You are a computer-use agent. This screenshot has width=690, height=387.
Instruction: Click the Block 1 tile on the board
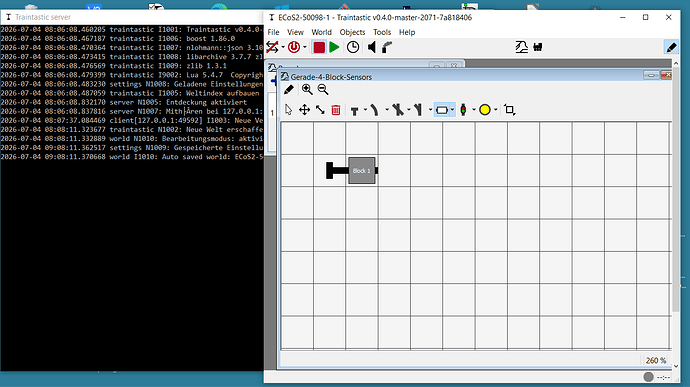click(x=362, y=170)
